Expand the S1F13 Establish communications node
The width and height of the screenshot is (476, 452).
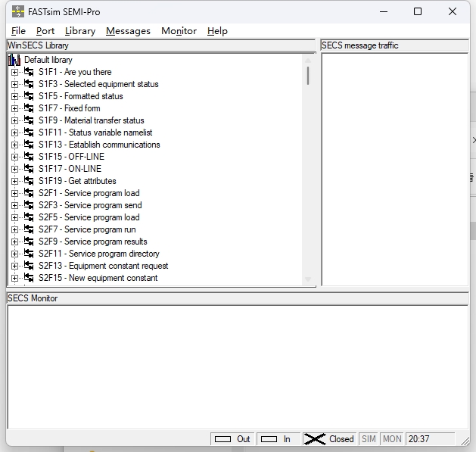tap(14, 145)
